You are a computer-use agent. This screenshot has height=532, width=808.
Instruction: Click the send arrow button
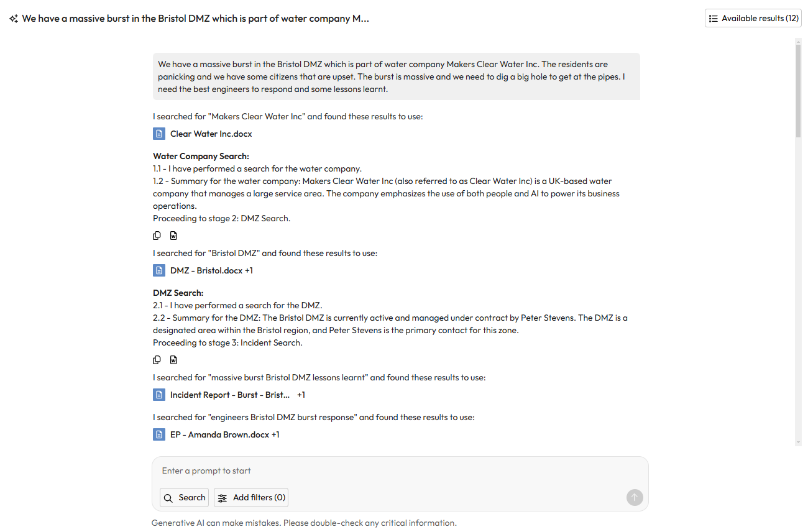tap(634, 497)
